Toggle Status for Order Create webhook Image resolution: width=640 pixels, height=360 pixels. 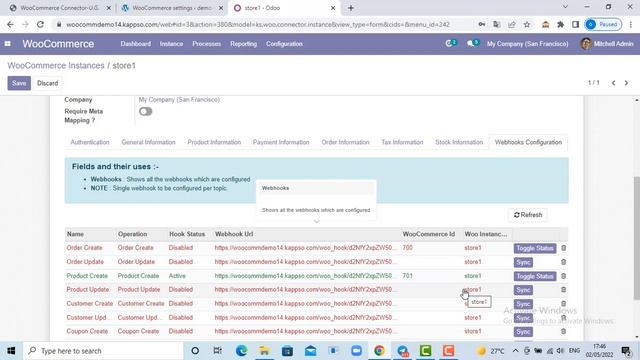click(535, 248)
